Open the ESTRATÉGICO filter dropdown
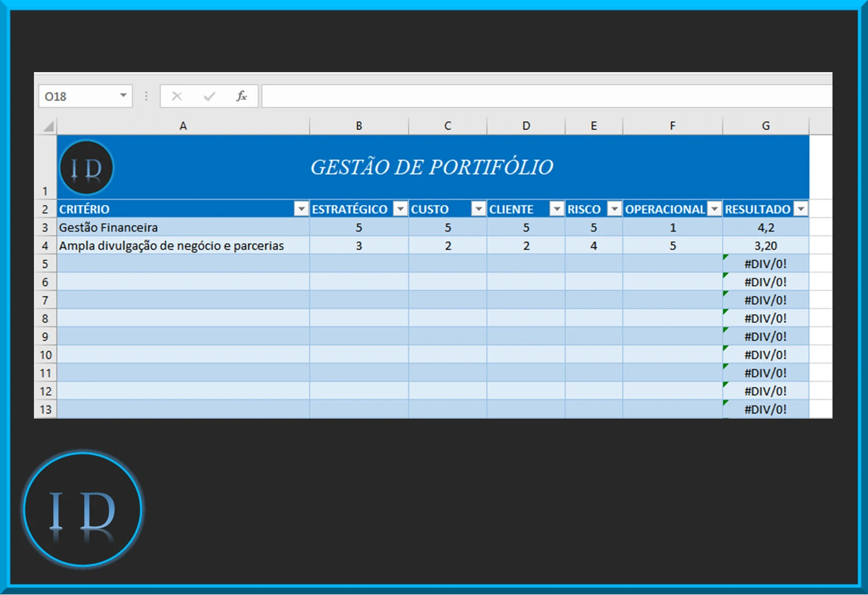Viewport: 868px width, 595px height. pos(400,209)
